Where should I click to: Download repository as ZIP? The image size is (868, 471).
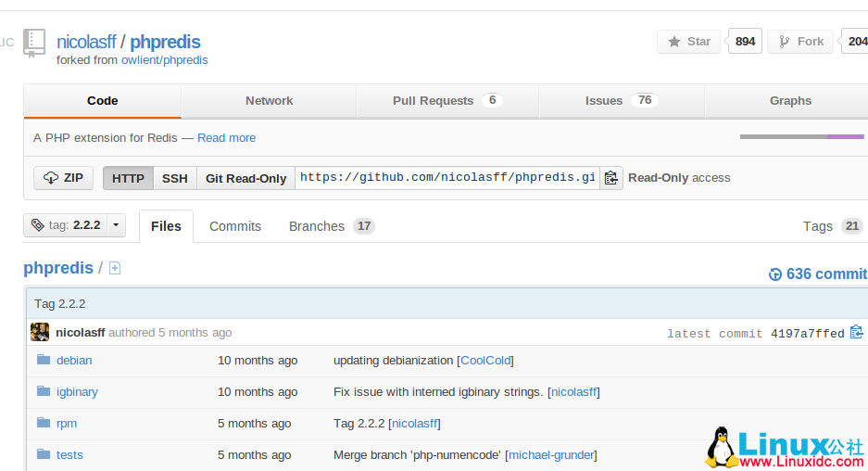click(63, 178)
